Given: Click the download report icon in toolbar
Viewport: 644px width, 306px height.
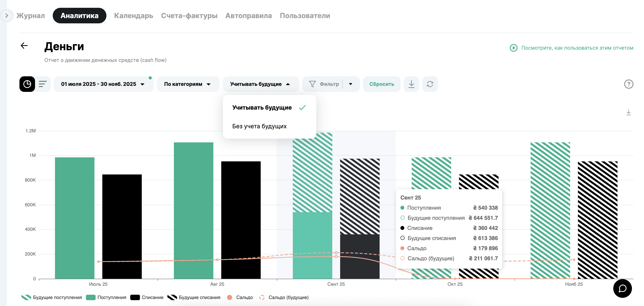Looking at the screenshot, I should (411, 84).
